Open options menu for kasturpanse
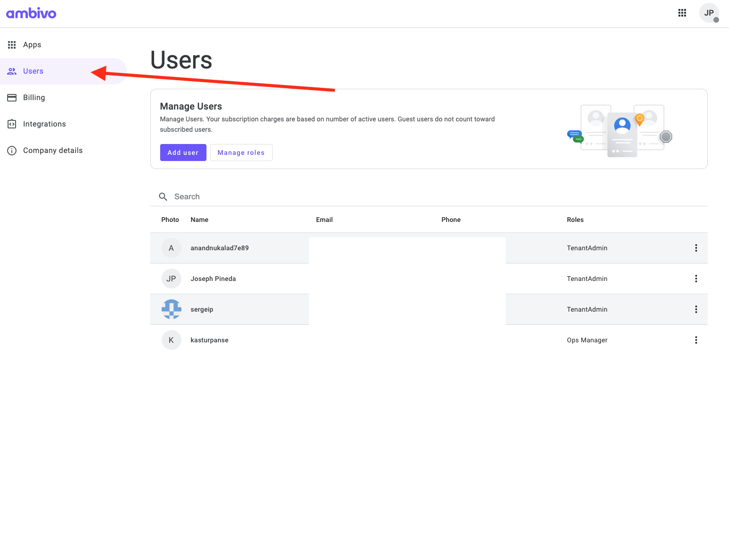729x560 pixels. point(695,340)
